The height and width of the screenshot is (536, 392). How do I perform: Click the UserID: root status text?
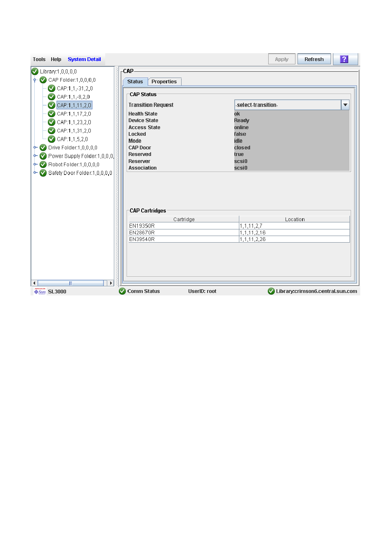point(202,291)
